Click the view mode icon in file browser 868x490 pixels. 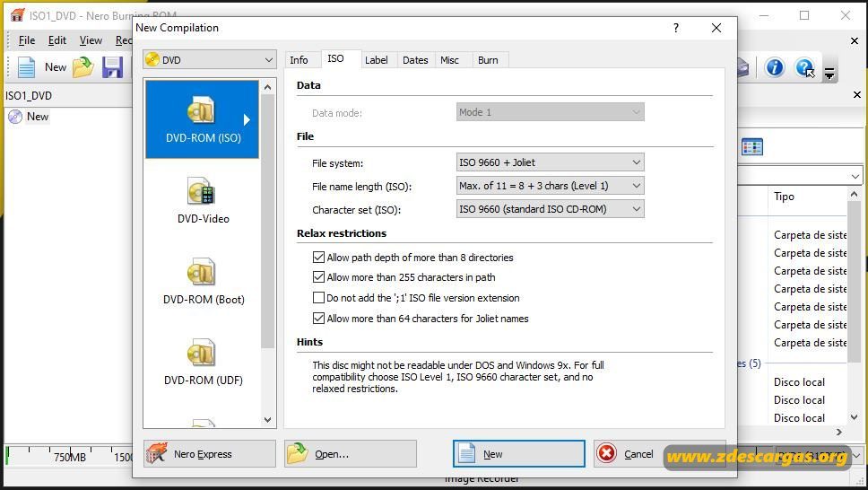(751, 147)
